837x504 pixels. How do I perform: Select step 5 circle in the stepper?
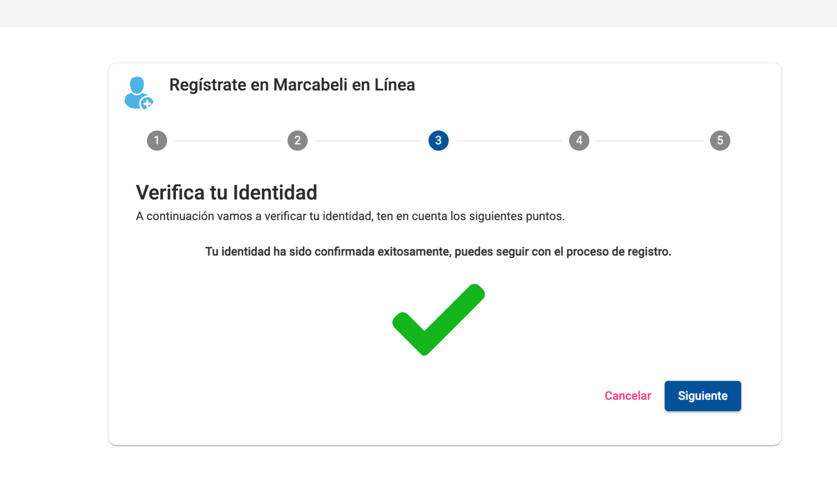720,141
